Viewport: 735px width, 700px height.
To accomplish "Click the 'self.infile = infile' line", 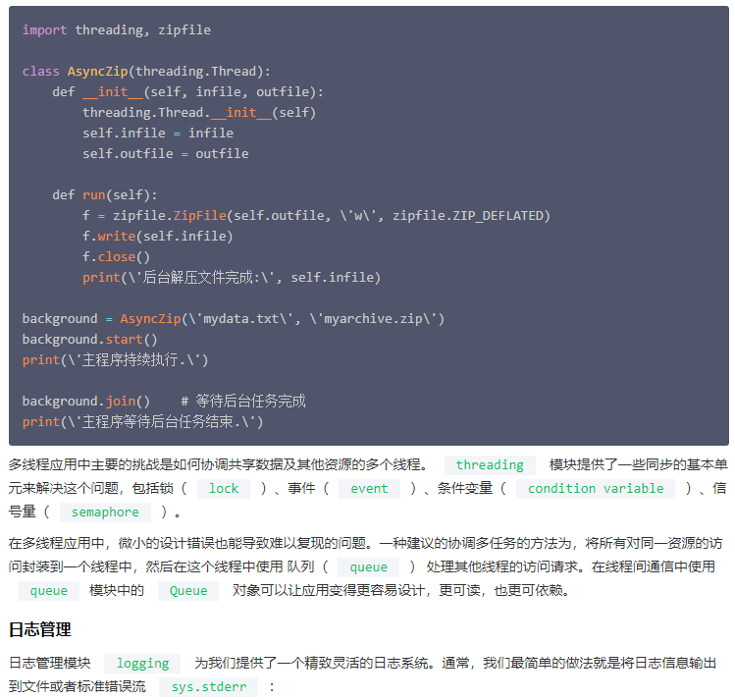I will (158, 134).
